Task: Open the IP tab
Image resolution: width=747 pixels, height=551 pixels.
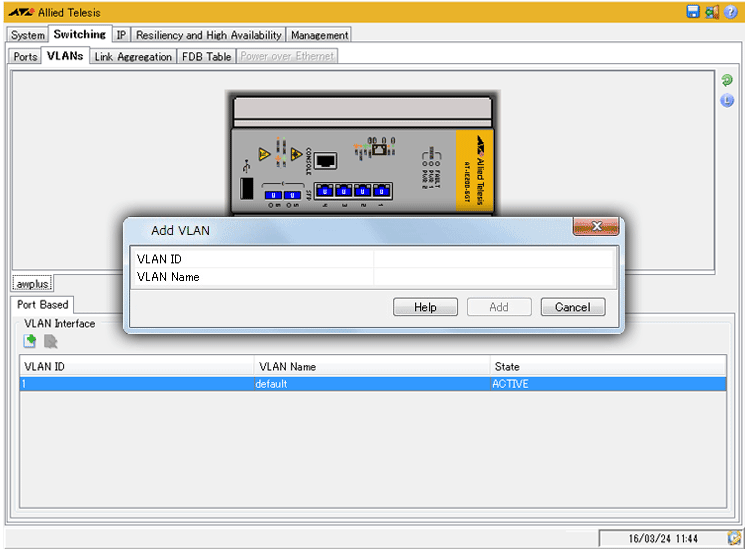Action: [121, 35]
